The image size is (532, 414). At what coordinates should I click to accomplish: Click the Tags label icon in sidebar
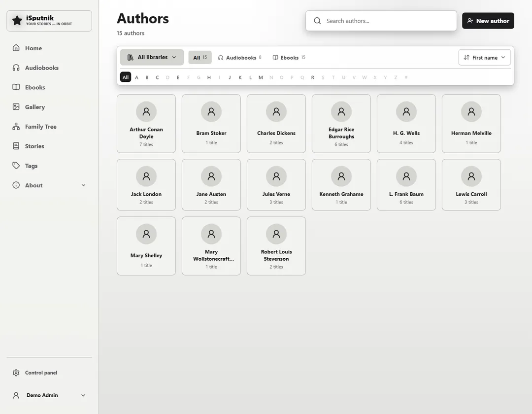coord(16,166)
